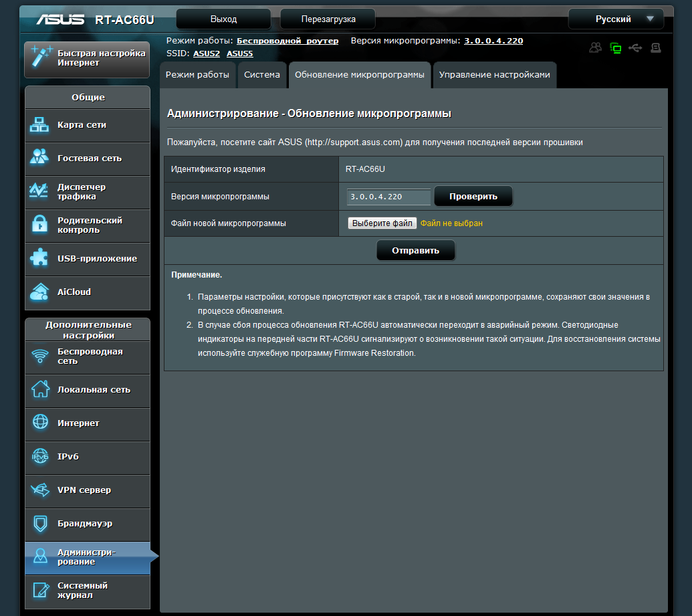Viewport: 692px width, 616px height.
Task: Click the Перезагрузка reboot button
Action: point(328,19)
